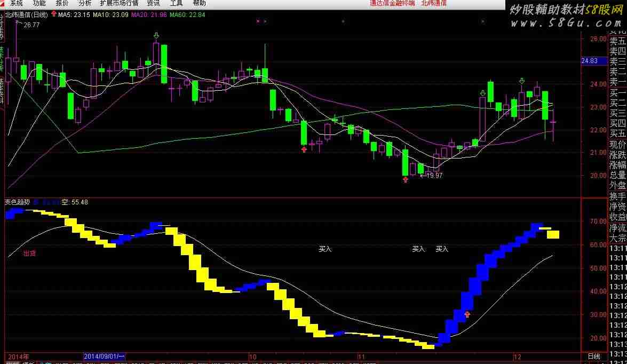Open the 系统 menu
The height and width of the screenshot is (364, 627).
(16, 3)
